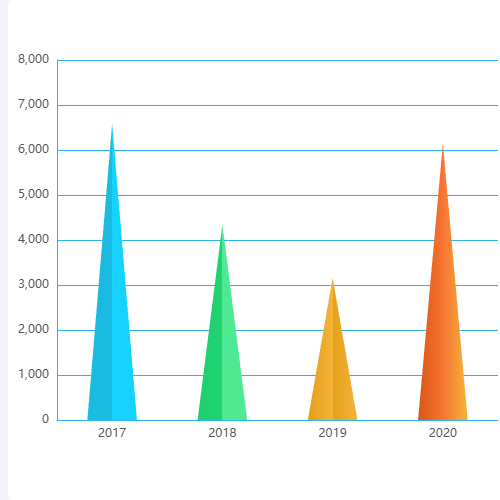Click the 8,000 y-axis label
This screenshot has height=500, width=500.
33,59
